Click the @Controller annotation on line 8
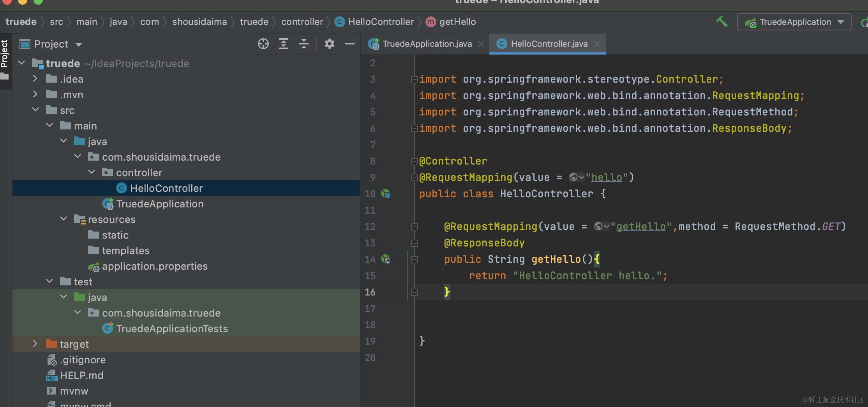 (x=453, y=161)
